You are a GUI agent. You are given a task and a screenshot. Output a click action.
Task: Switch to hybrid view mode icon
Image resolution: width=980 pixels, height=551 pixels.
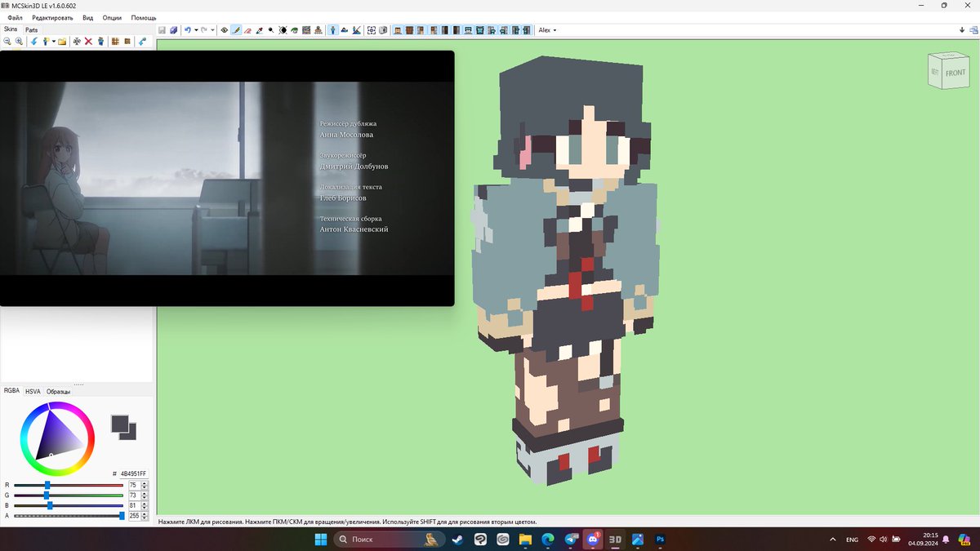(x=357, y=30)
